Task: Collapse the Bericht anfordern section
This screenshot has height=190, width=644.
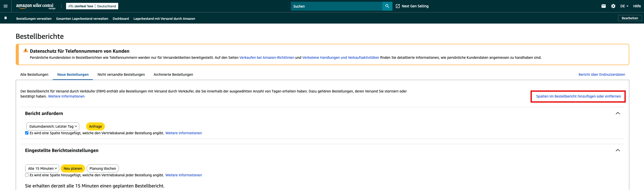Action: (618, 113)
